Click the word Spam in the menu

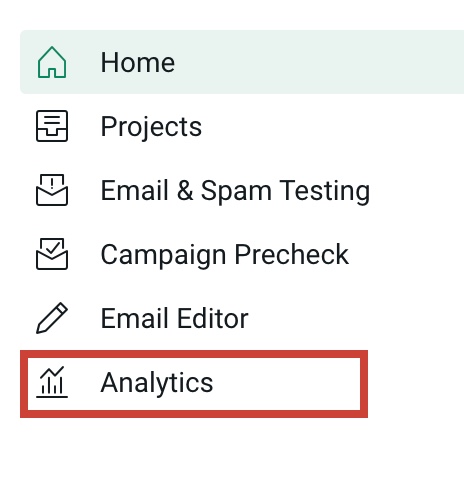(x=236, y=191)
